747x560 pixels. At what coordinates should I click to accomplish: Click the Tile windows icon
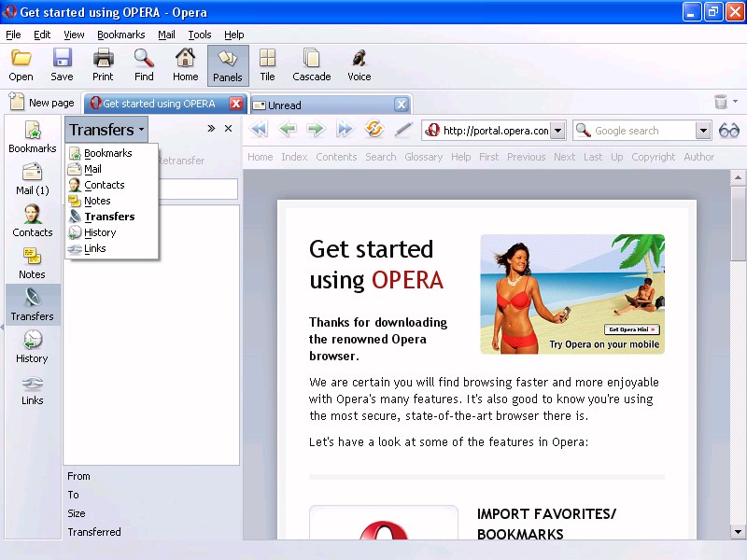(267, 65)
